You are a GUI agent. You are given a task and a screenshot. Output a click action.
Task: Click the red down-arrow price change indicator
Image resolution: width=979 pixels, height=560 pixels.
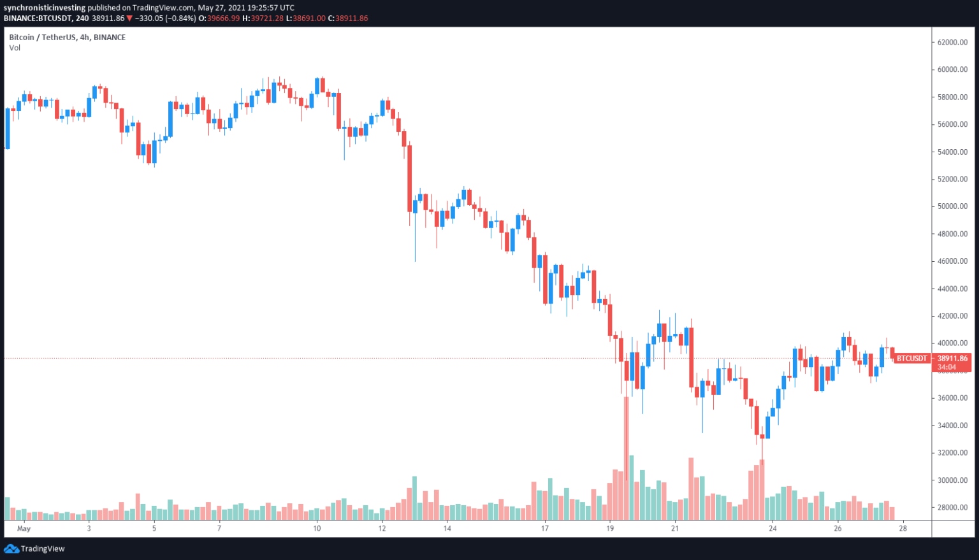pos(129,18)
